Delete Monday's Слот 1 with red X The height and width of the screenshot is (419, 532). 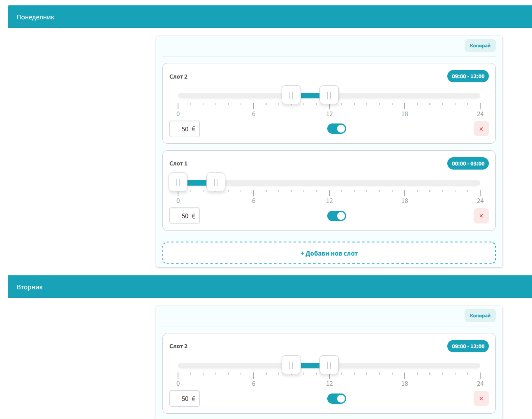(x=481, y=216)
